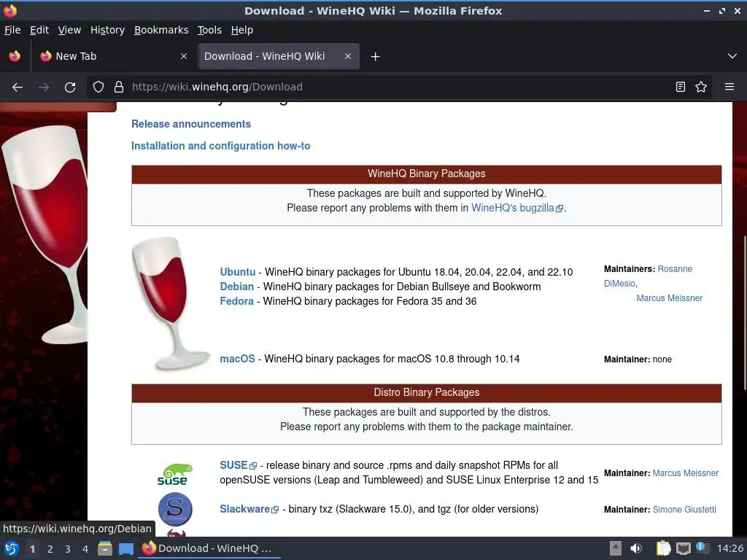This screenshot has width=747, height=560.
Task: Click the wine glass image beside Ubuntu
Action: click(171, 304)
